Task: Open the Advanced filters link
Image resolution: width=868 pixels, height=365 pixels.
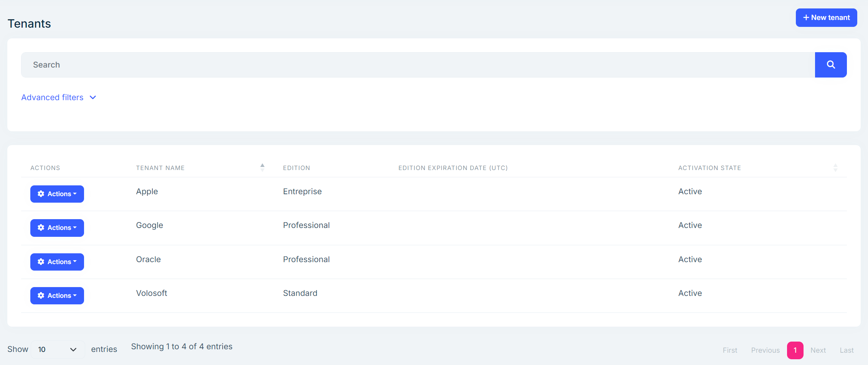Action: click(x=52, y=97)
